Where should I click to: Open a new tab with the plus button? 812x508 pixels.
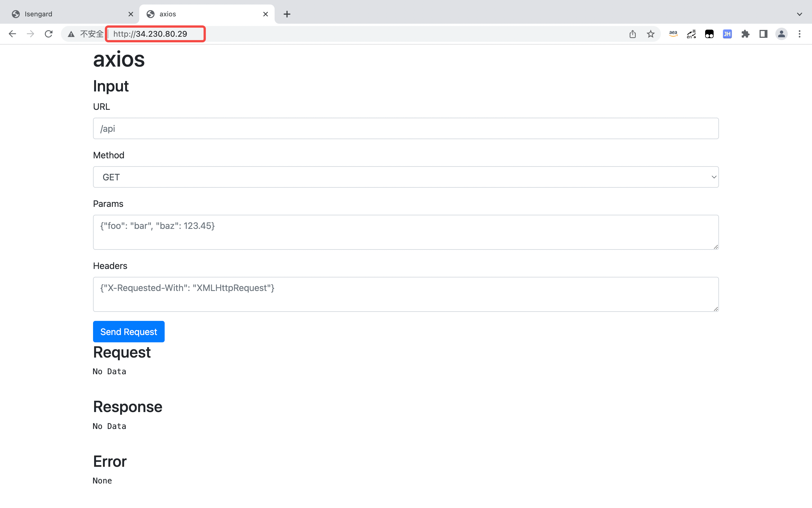click(287, 14)
